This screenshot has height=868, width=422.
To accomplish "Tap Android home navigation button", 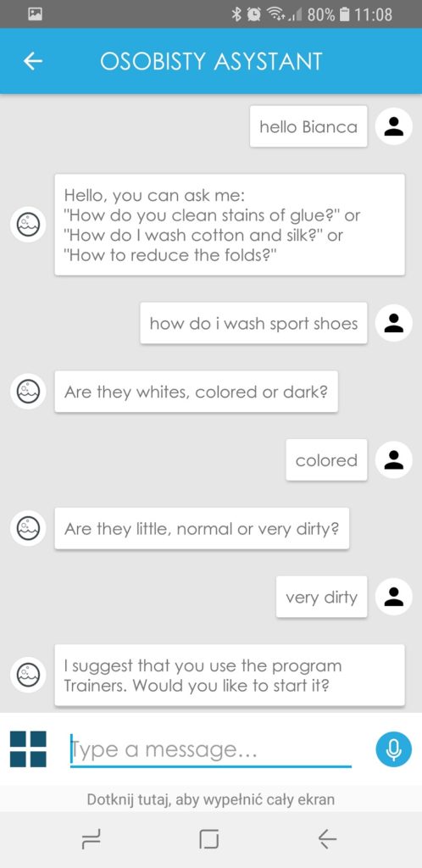I will (x=209, y=840).
